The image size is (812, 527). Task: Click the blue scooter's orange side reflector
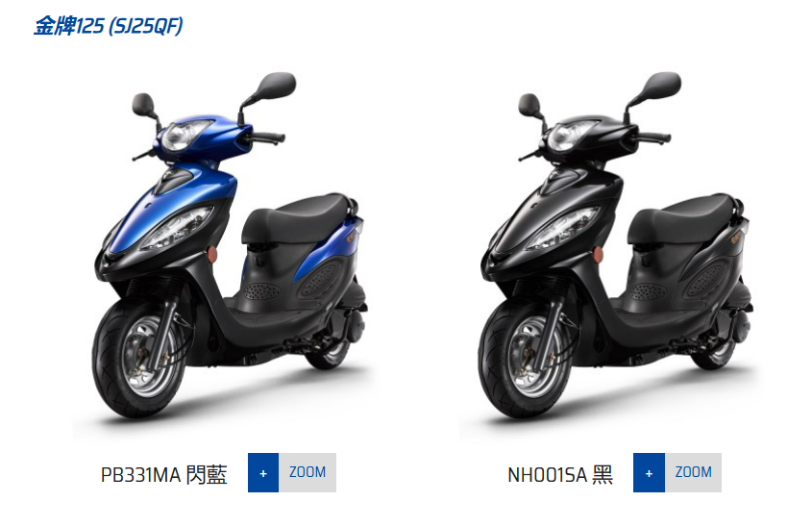coord(212,255)
